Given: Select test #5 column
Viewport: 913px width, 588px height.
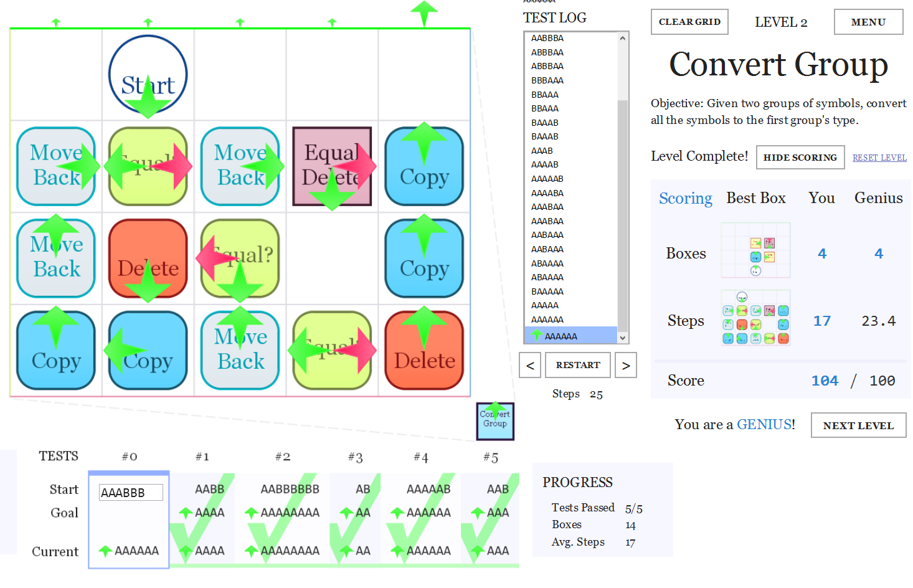Looking at the screenshot, I should (x=490, y=519).
